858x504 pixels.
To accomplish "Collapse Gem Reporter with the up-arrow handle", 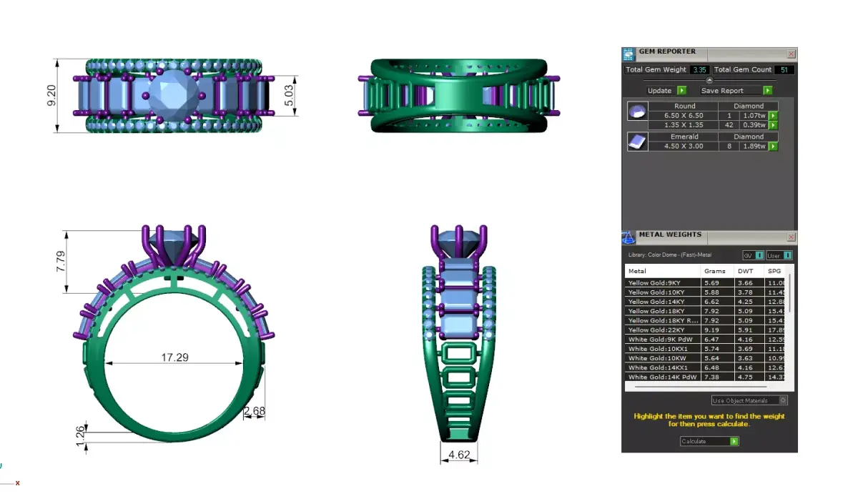I will 709,80.
